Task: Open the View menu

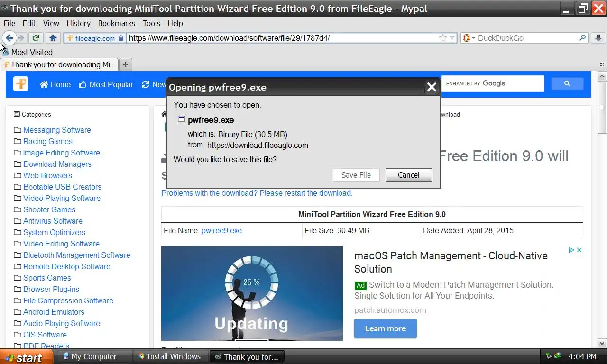Action: tap(51, 23)
